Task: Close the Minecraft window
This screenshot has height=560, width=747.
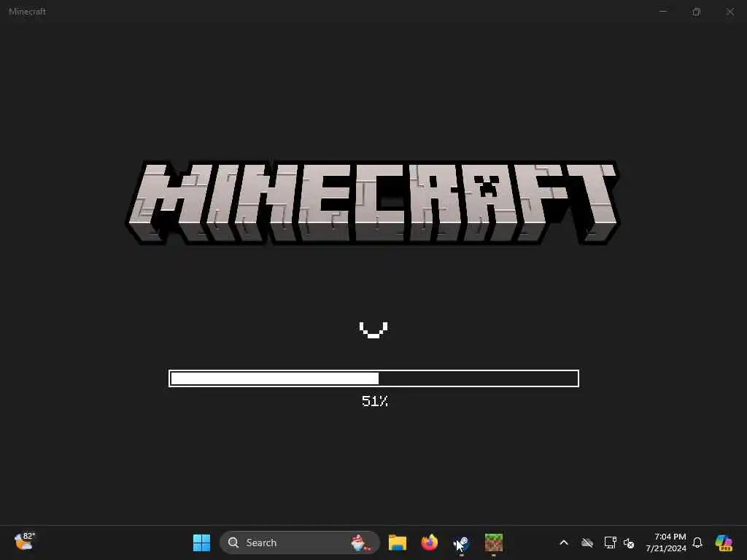Action: [x=729, y=12]
